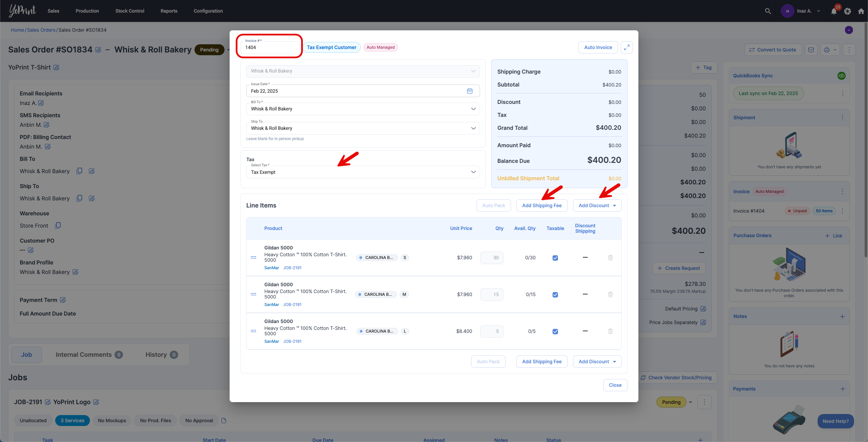
Task: Copy the Bill To address icon
Action: point(79,171)
